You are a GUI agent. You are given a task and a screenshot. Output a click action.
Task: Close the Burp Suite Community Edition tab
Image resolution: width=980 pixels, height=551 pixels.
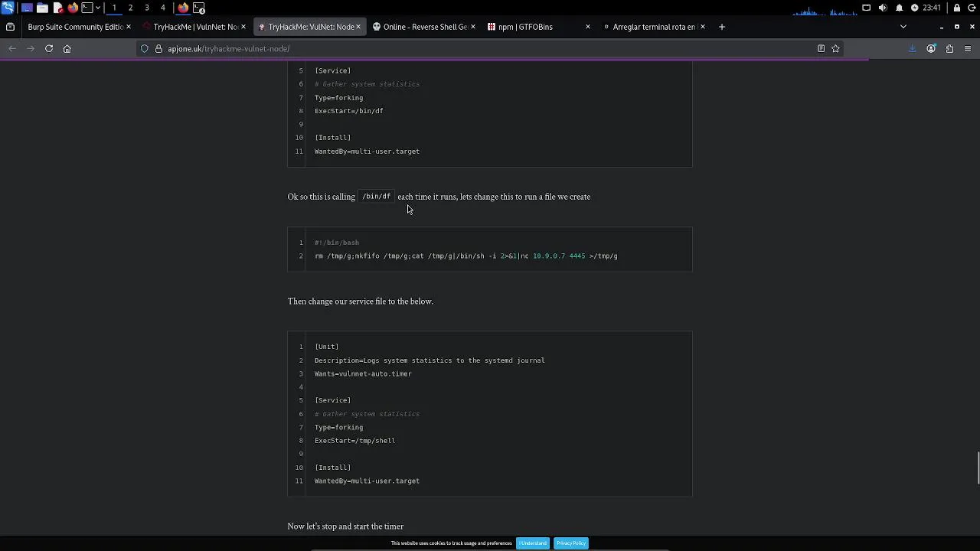(128, 27)
